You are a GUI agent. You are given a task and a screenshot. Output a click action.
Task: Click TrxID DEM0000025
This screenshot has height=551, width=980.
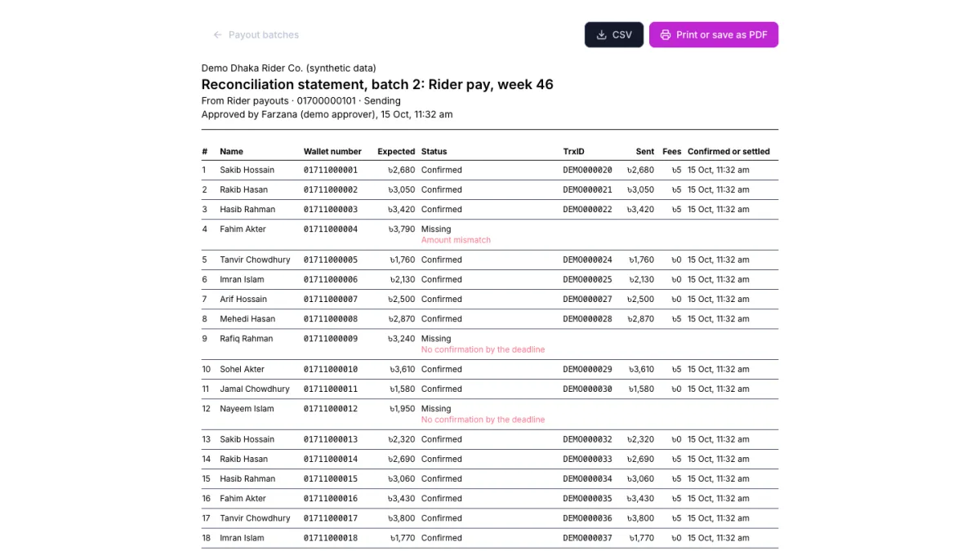pos(587,280)
